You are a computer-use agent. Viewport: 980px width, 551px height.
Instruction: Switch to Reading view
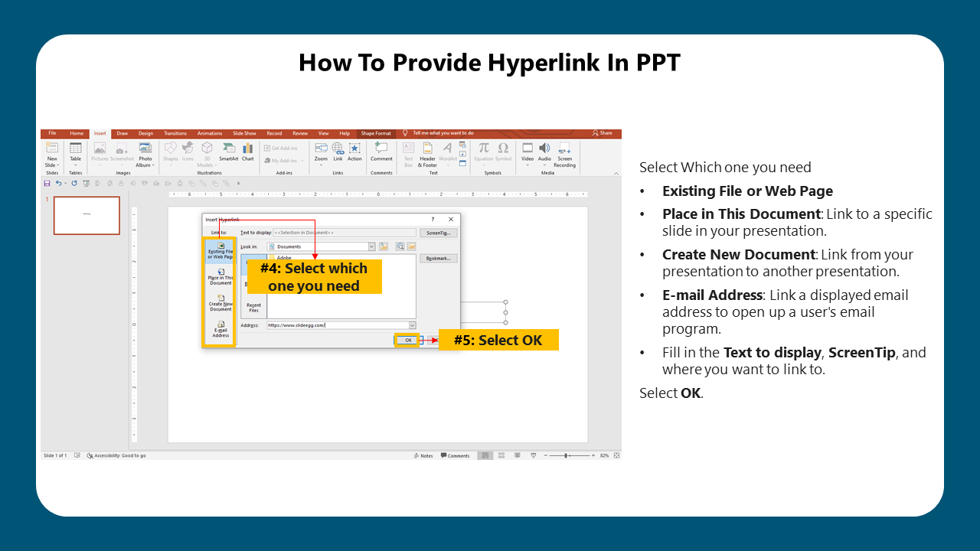point(517,455)
